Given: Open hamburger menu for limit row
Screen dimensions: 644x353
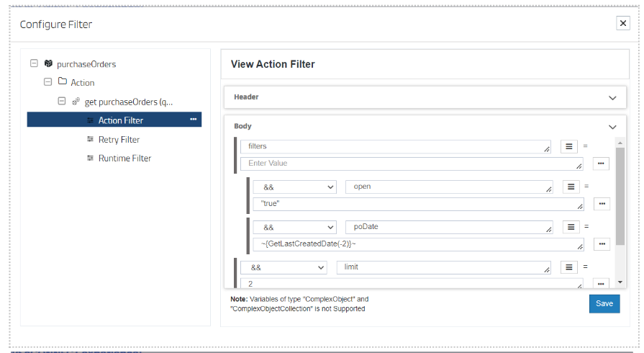Looking at the screenshot, I should 569,267.
